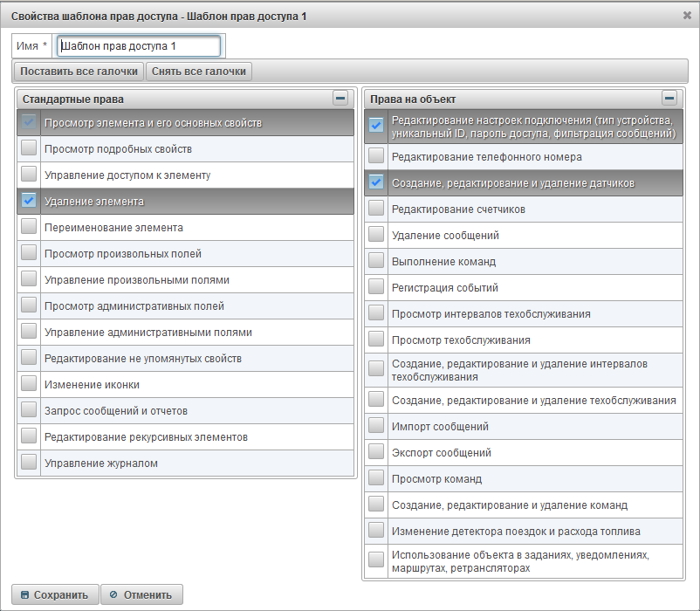The width and height of the screenshot is (700, 611).
Task: Check Управление доступом к элементу
Action: click(x=29, y=175)
